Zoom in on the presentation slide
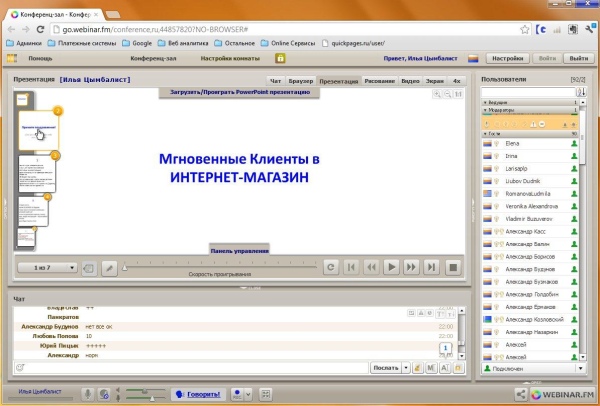Viewport: 600px width, 406px height. 439,94
